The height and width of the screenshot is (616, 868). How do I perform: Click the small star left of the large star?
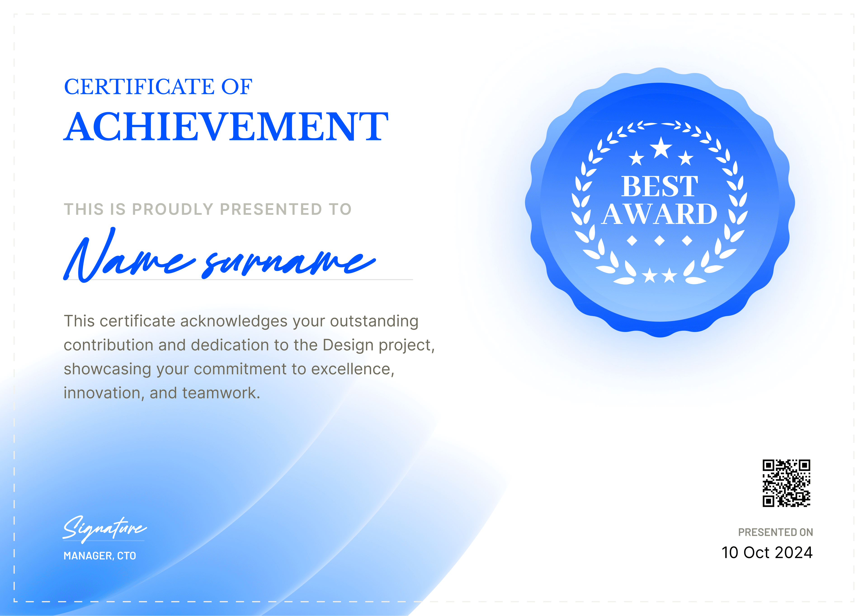click(636, 158)
